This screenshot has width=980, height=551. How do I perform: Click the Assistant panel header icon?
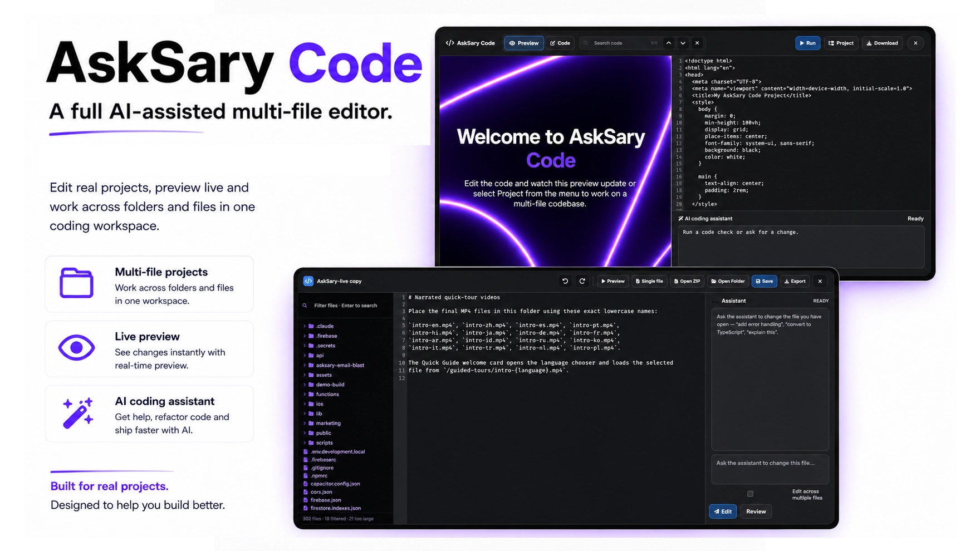pyautogui.click(x=716, y=301)
